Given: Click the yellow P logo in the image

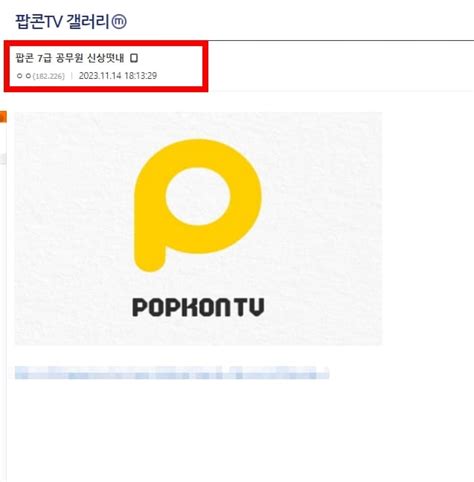Looking at the screenshot, I should click(x=198, y=205).
